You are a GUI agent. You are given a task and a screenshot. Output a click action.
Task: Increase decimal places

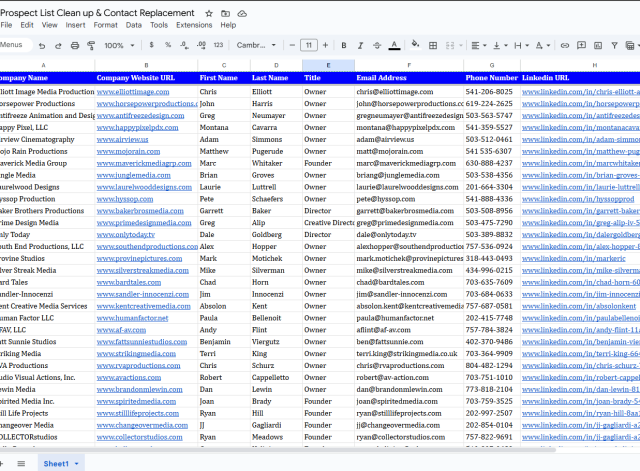click(x=201, y=45)
